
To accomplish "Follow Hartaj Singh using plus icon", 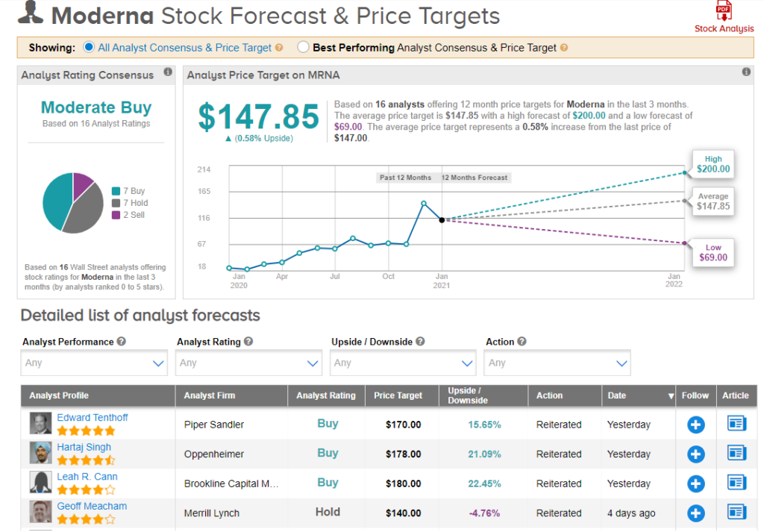I will [695, 454].
